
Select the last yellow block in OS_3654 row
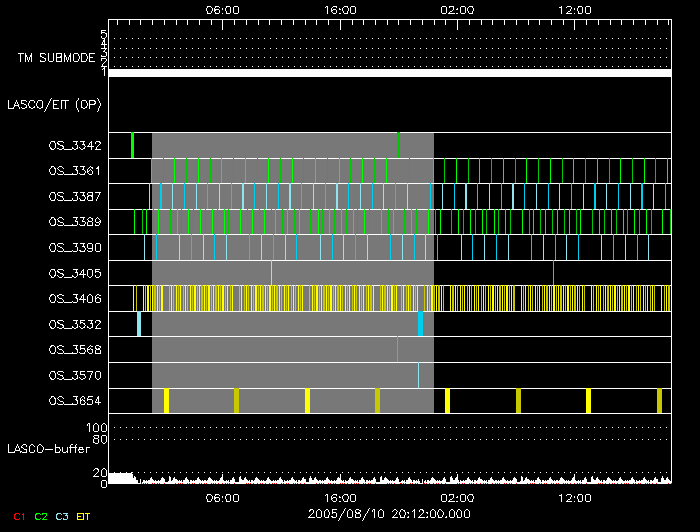pyautogui.click(x=660, y=401)
